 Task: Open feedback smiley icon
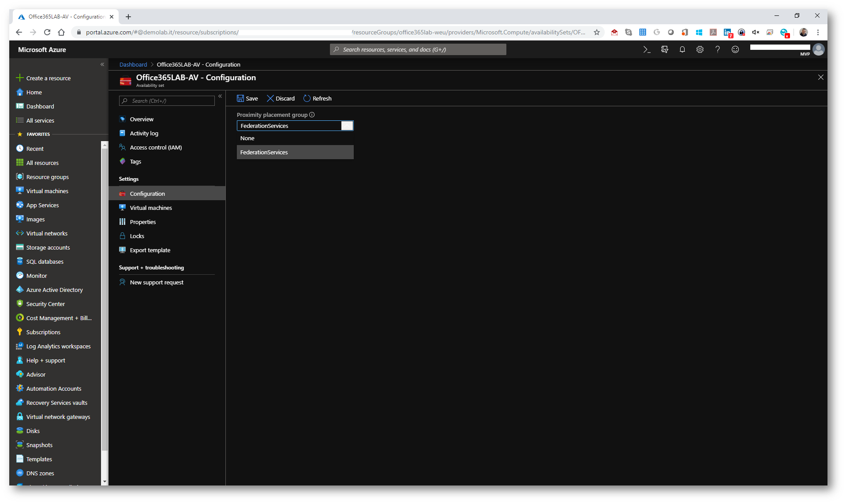tap(735, 50)
